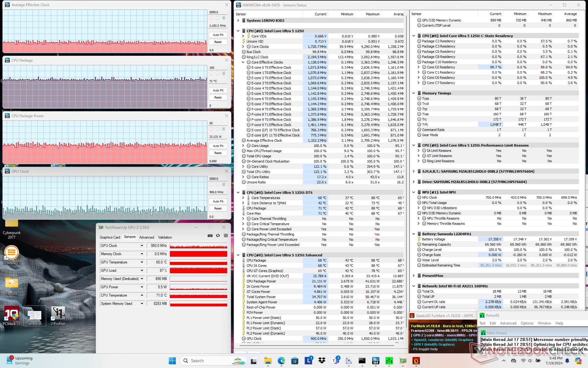Open HWiNFO taskbar icon
Viewport: 588px width, 368px height.
376,361
